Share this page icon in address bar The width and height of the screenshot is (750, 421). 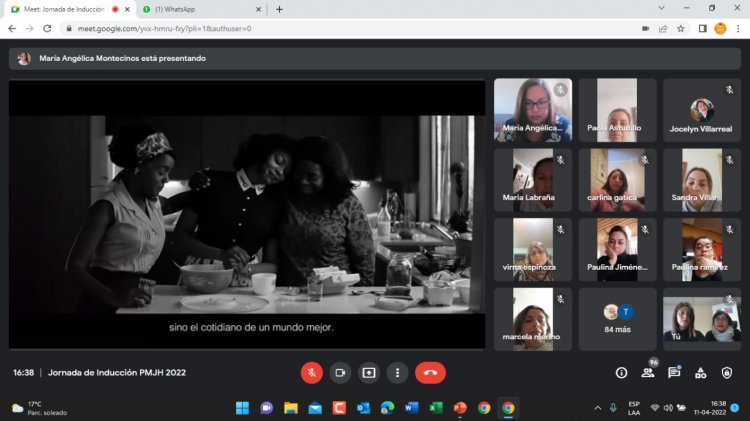(x=663, y=29)
